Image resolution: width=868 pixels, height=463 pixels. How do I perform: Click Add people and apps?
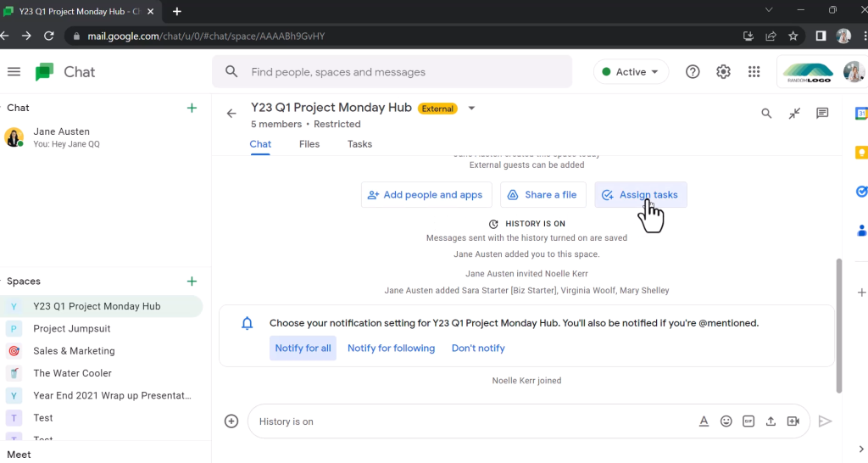(426, 195)
